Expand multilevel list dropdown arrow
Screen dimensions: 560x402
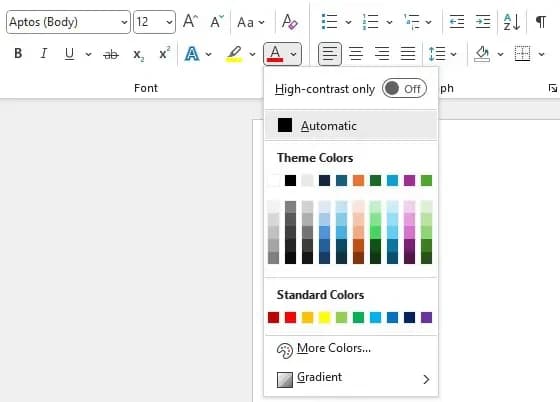pos(429,22)
